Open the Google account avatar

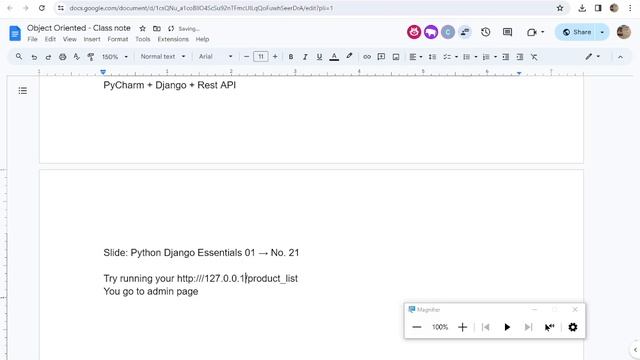(624, 32)
